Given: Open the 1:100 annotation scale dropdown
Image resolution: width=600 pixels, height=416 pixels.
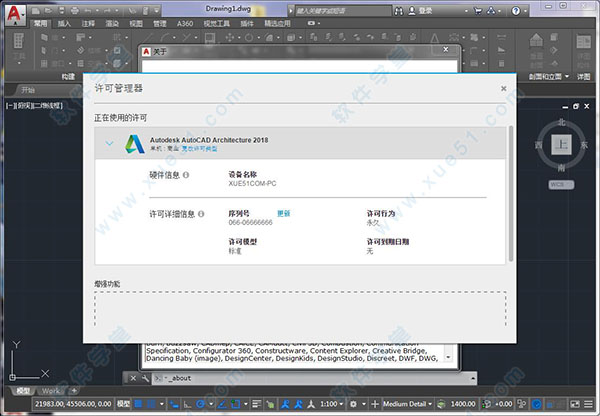Looking at the screenshot, I should click(x=331, y=404).
